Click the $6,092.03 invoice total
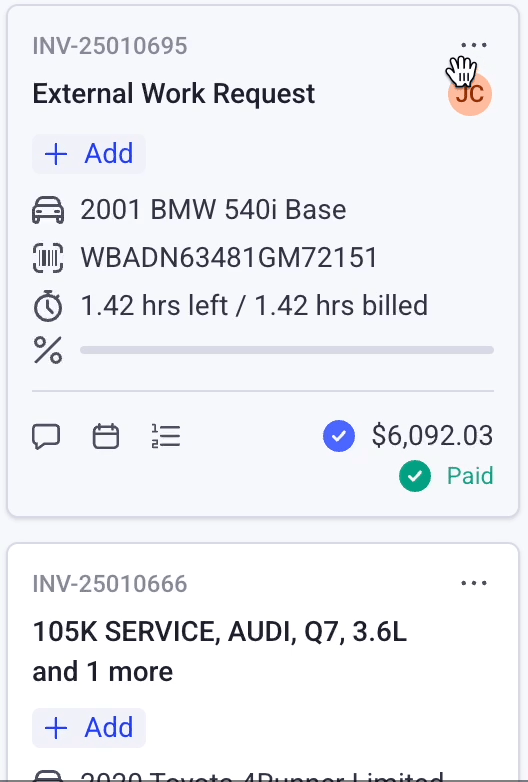This screenshot has height=782, width=528. coord(432,435)
